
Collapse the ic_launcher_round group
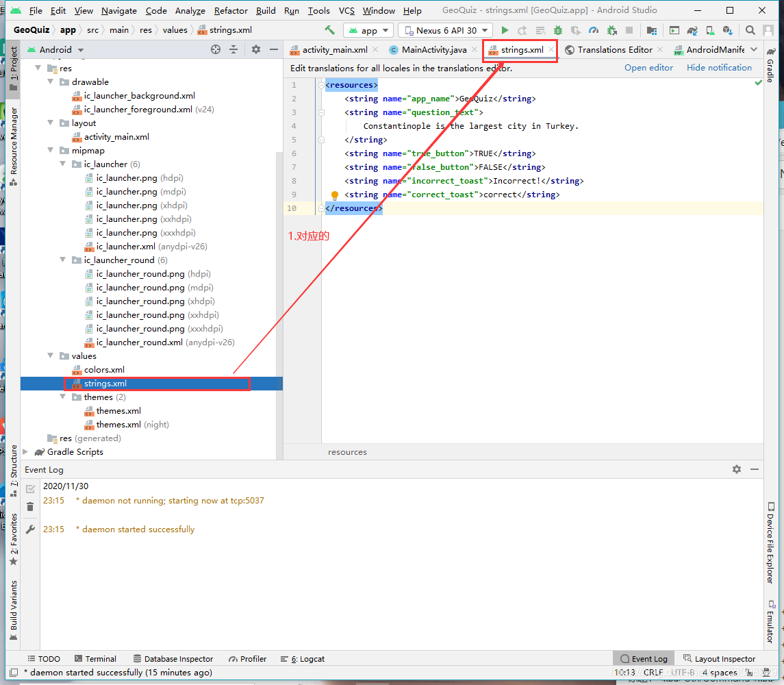pyautogui.click(x=63, y=260)
